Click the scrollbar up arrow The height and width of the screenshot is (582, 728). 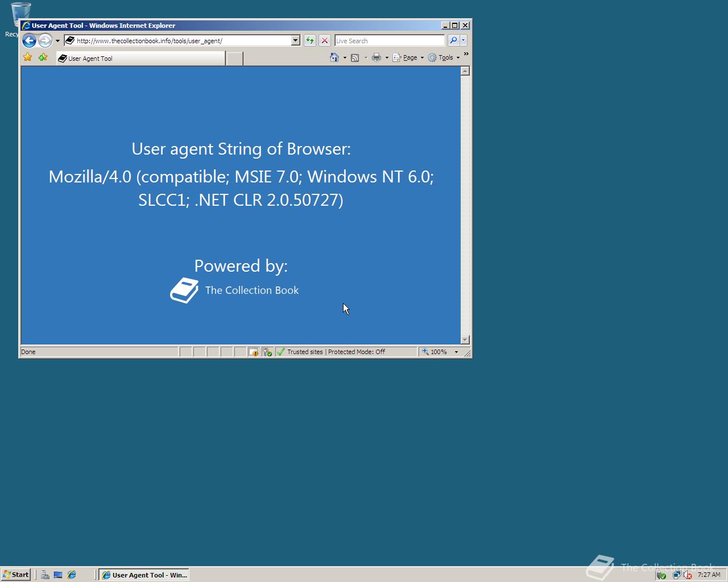pyautogui.click(x=465, y=71)
